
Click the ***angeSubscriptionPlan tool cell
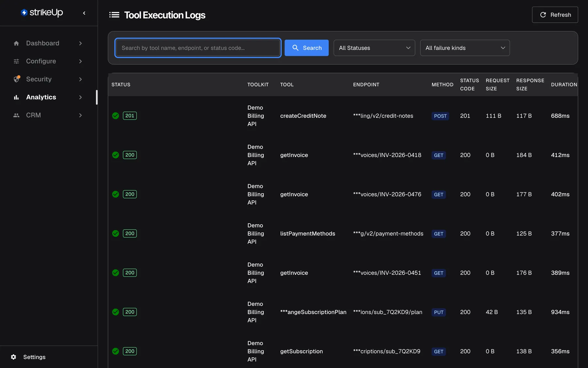click(313, 312)
